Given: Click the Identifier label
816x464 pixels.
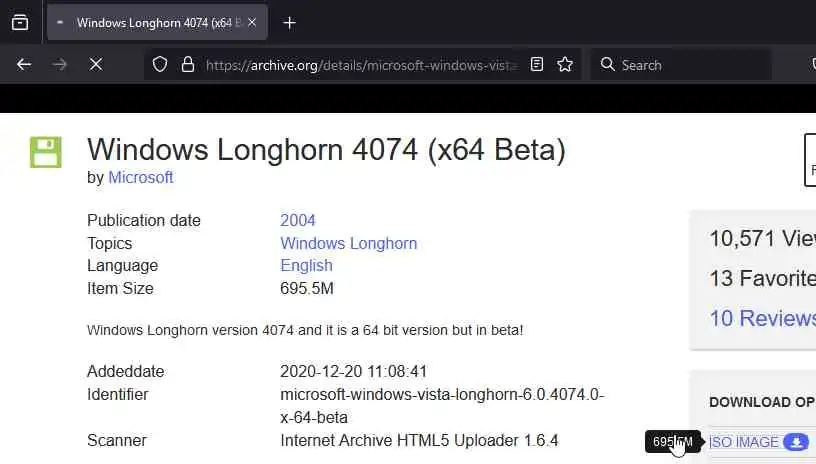Looking at the screenshot, I should (x=117, y=394).
